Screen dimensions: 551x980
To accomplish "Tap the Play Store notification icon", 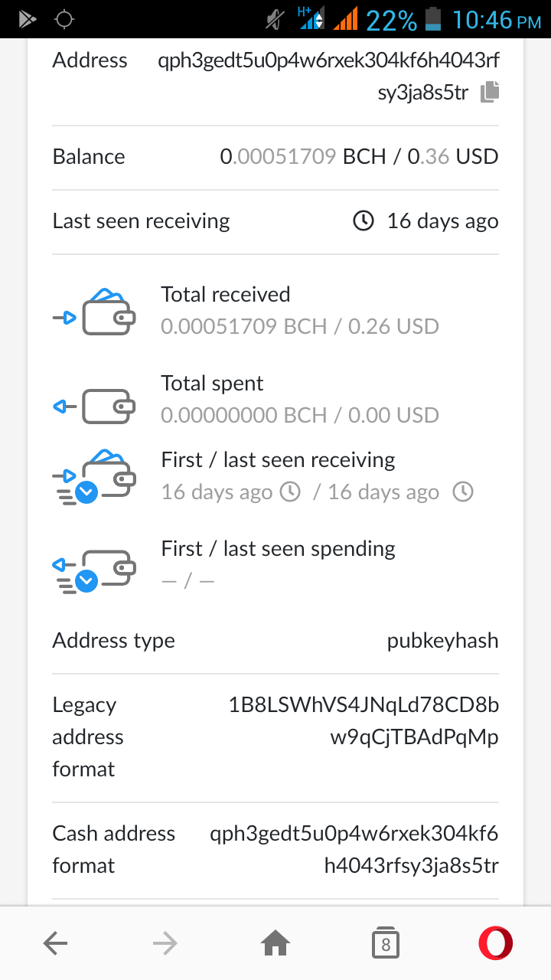I will click(28, 19).
